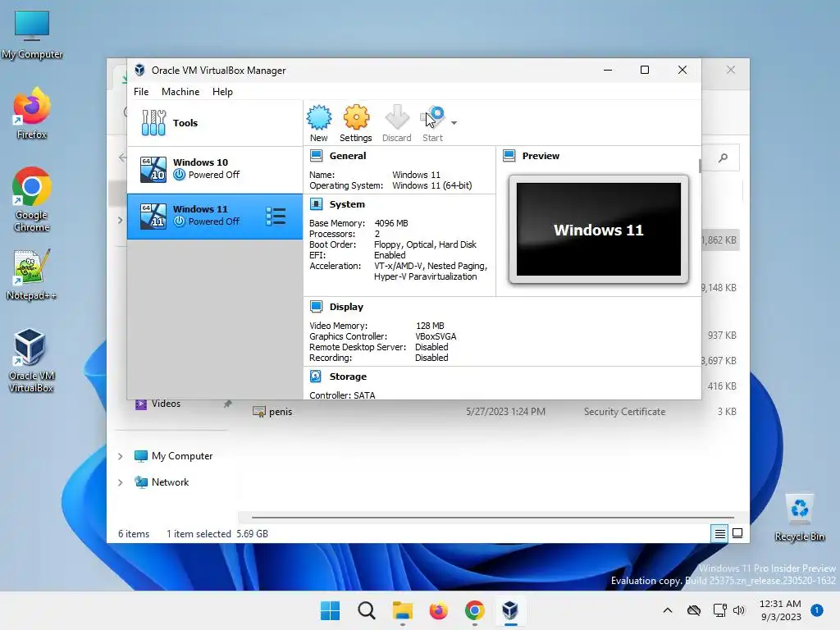Click the General section header
Screen dimensions: 840x630
tap(348, 156)
